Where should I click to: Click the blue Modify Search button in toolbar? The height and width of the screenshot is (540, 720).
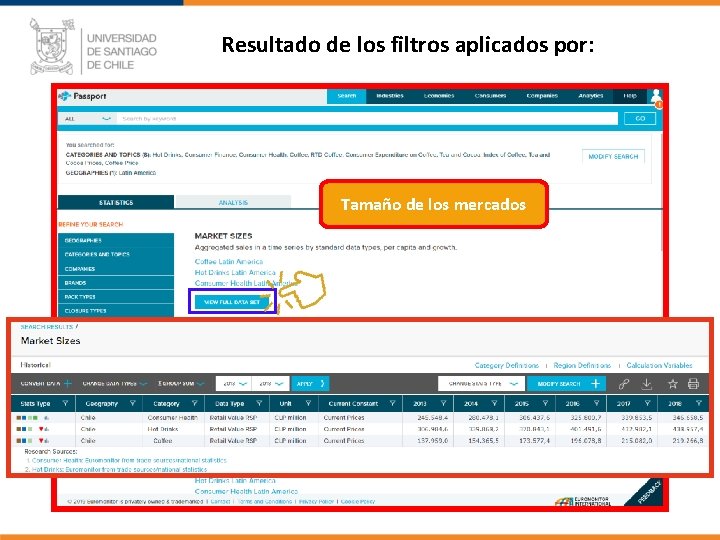(x=567, y=383)
